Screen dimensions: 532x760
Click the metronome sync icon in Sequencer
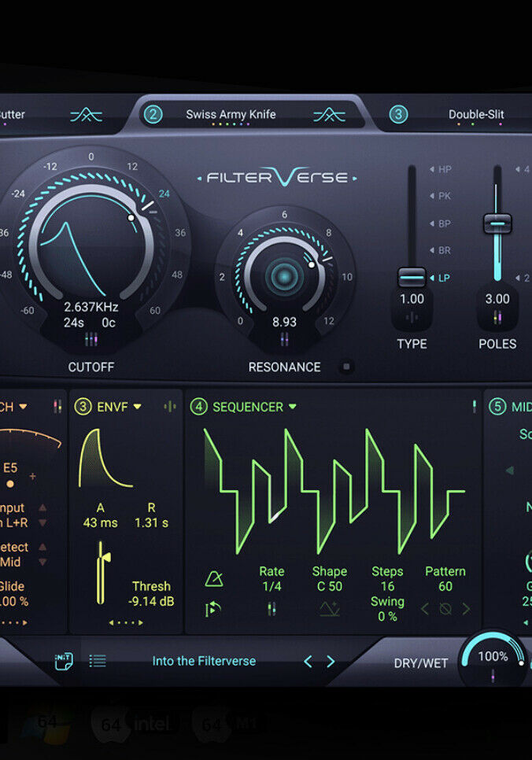pyautogui.click(x=213, y=579)
